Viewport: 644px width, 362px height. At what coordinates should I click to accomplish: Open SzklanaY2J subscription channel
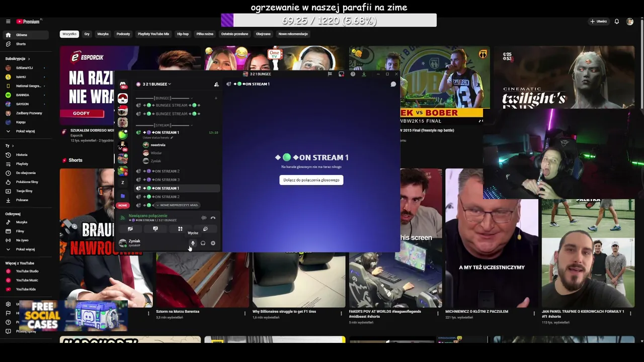click(26, 68)
